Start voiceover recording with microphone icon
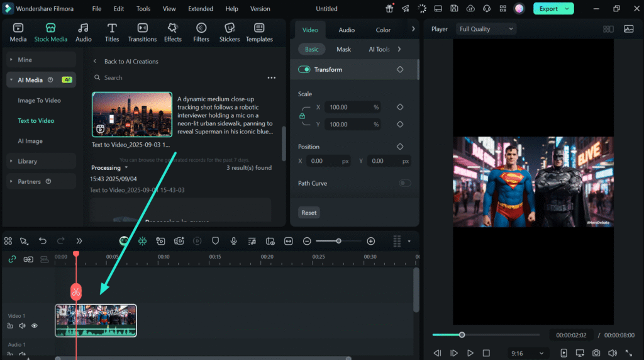The height and width of the screenshot is (360, 644). pos(234,241)
